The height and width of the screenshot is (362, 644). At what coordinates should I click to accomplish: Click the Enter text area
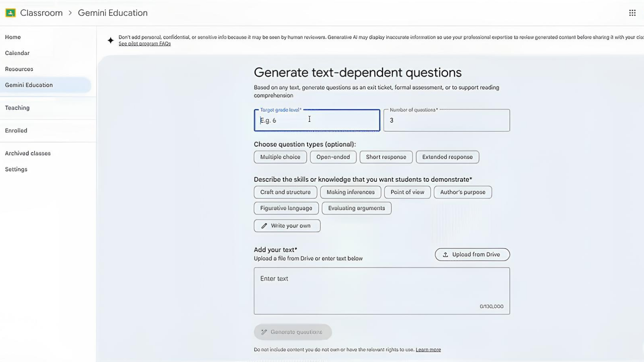(x=382, y=291)
